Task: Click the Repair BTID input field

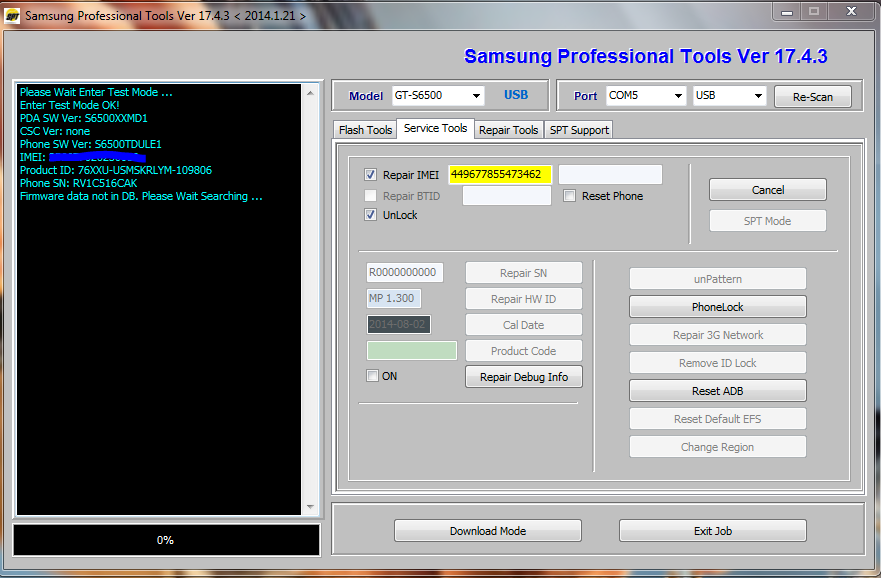Action: (507, 195)
